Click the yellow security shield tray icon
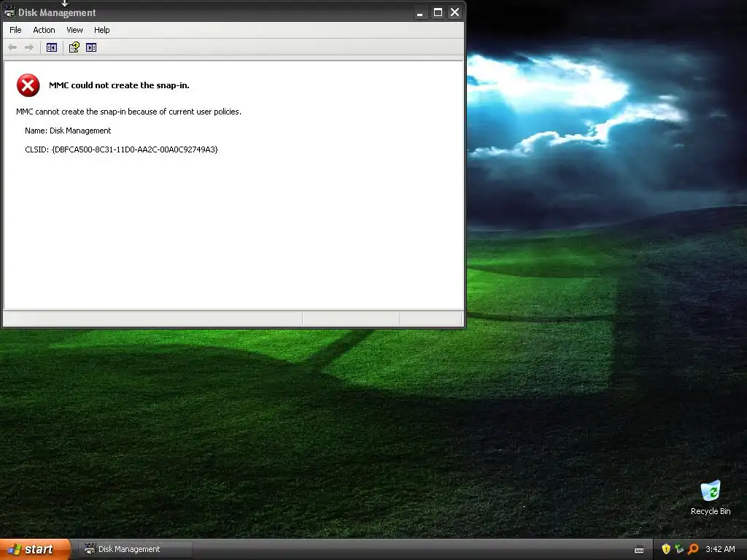The height and width of the screenshot is (560, 747). [x=666, y=549]
